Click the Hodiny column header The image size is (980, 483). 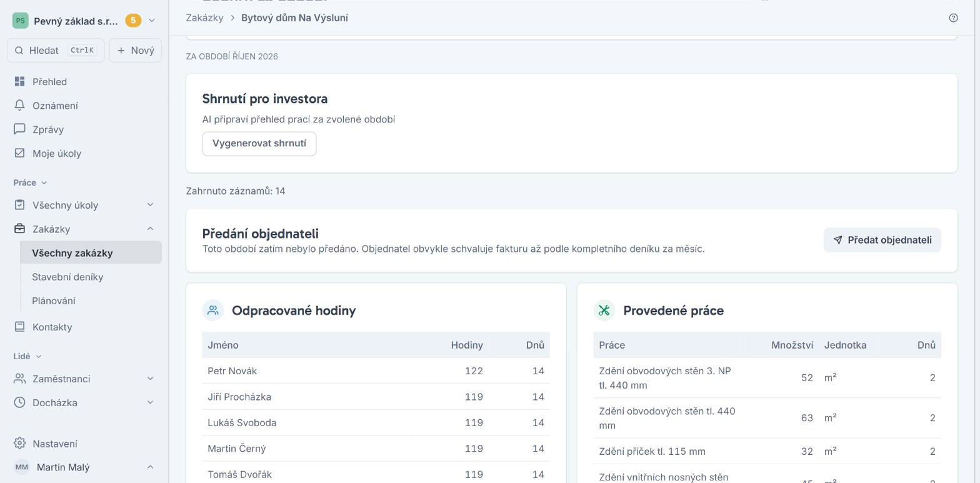coord(467,345)
